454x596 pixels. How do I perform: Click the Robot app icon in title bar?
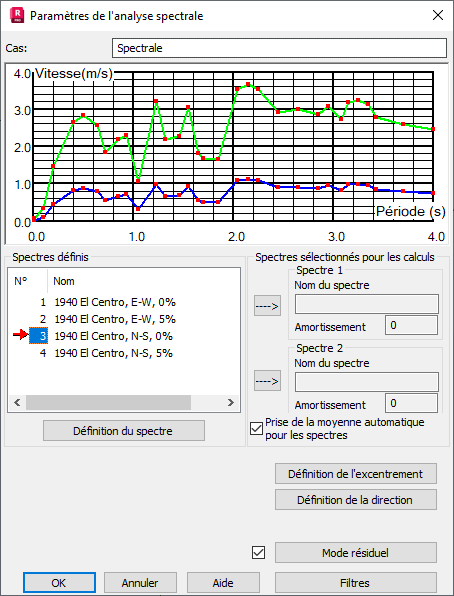[17, 16]
